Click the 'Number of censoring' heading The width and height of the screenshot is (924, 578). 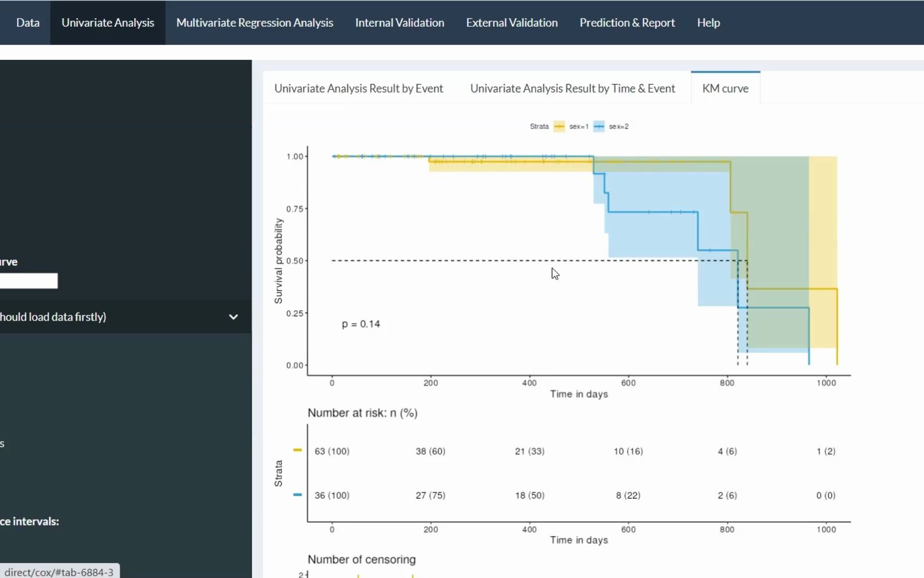click(x=361, y=559)
